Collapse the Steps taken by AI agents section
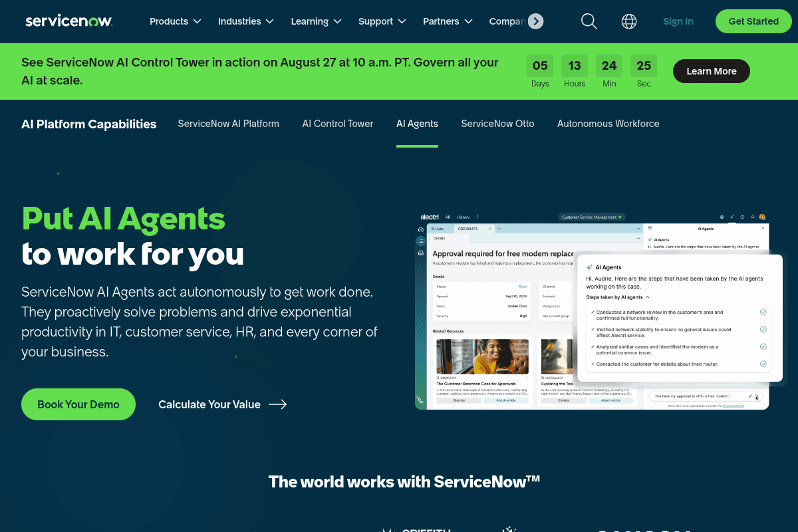 tap(618, 297)
